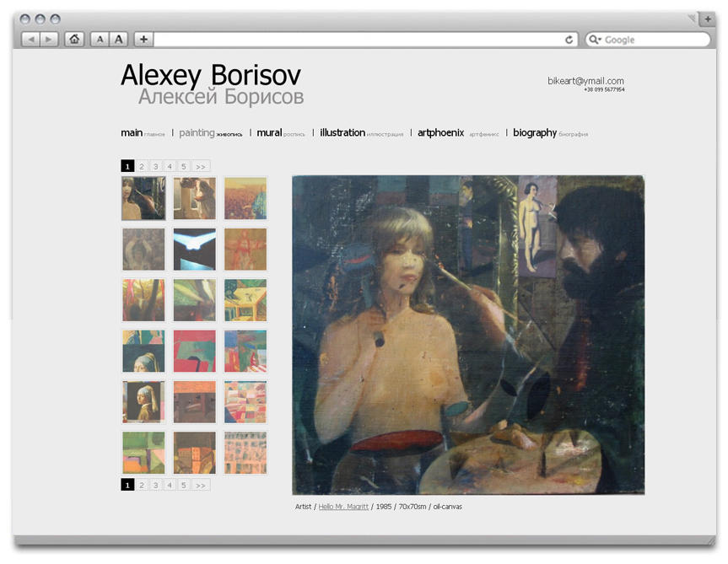Viewport: 728px width, 564px height.
Task: Go to page 4 above the thumbnails
Action: tap(170, 166)
